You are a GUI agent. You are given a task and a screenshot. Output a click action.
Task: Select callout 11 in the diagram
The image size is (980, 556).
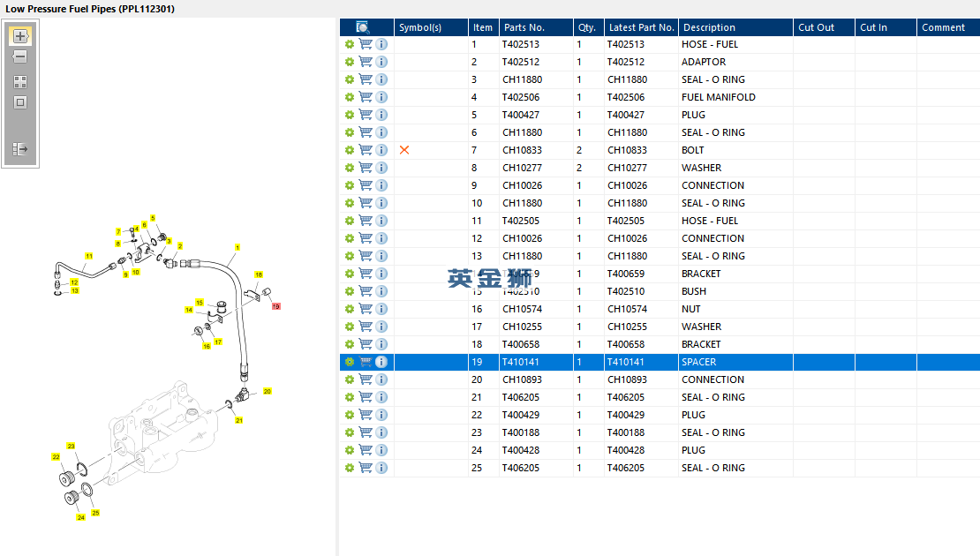pyautogui.click(x=89, y=256)
